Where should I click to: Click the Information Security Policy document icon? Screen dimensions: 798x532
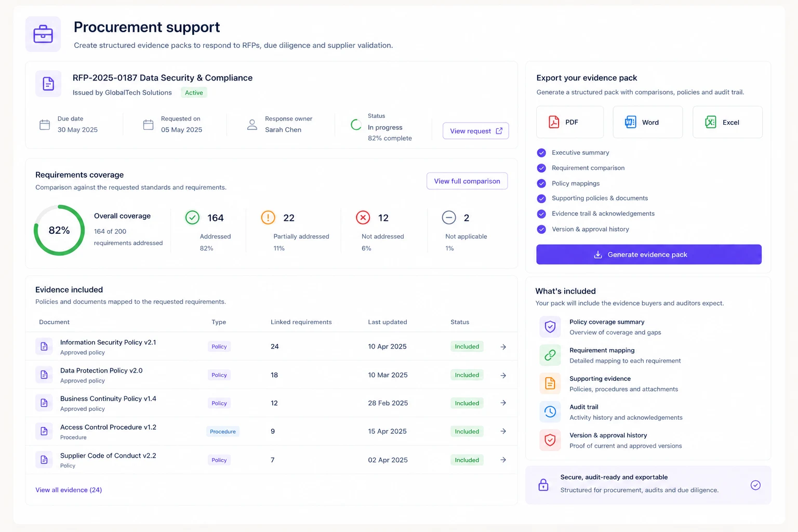pyautogui.click(x=44, y=347)
